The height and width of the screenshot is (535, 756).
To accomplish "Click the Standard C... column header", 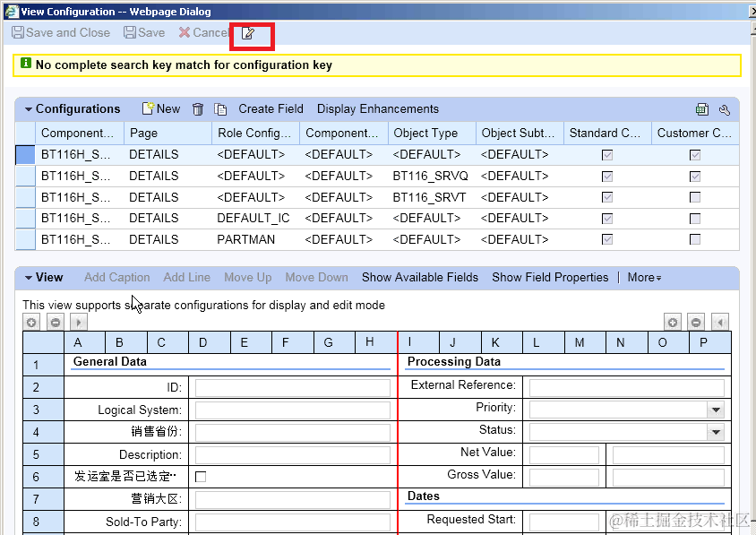I will click(x=607, y=134).
